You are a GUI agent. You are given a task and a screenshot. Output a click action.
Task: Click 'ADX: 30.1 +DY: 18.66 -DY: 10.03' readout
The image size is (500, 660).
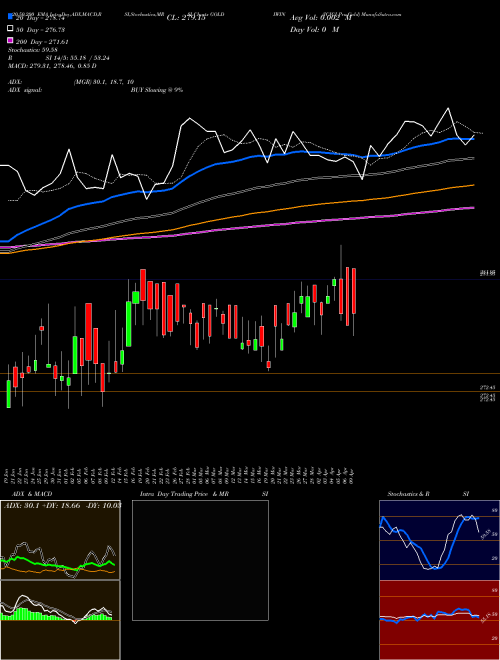pos(62,505)
